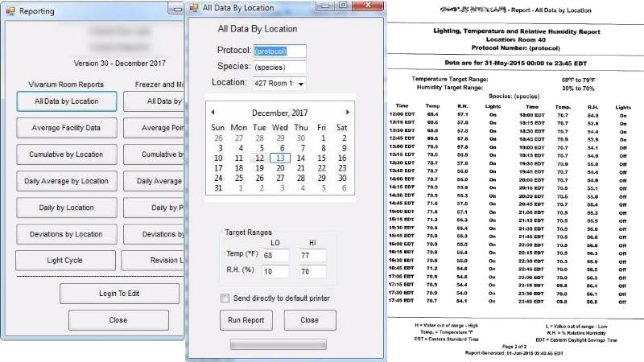This screenshot has width=644, height=362.
Task: Click Close button in Reporting window
Action: [118, 319]
